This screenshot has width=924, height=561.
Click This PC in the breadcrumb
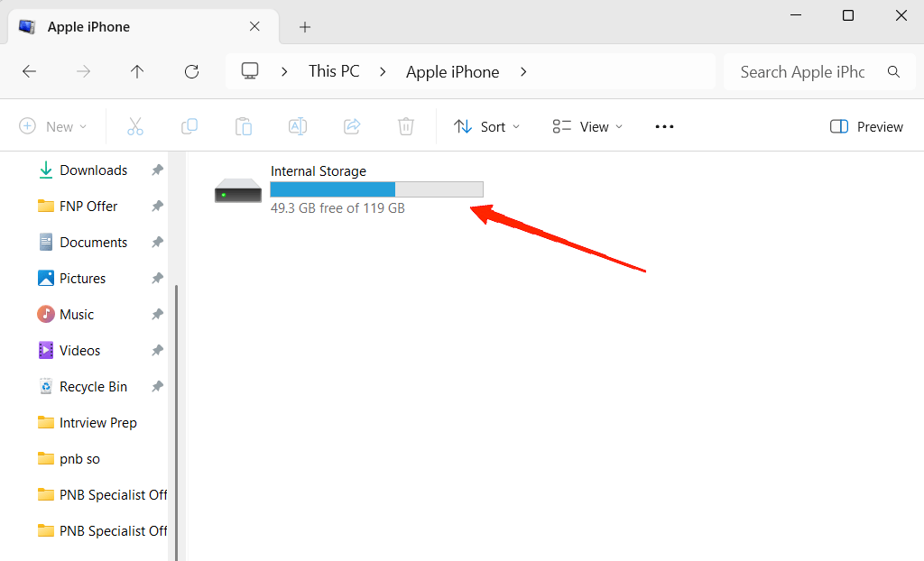pos(334,71)
